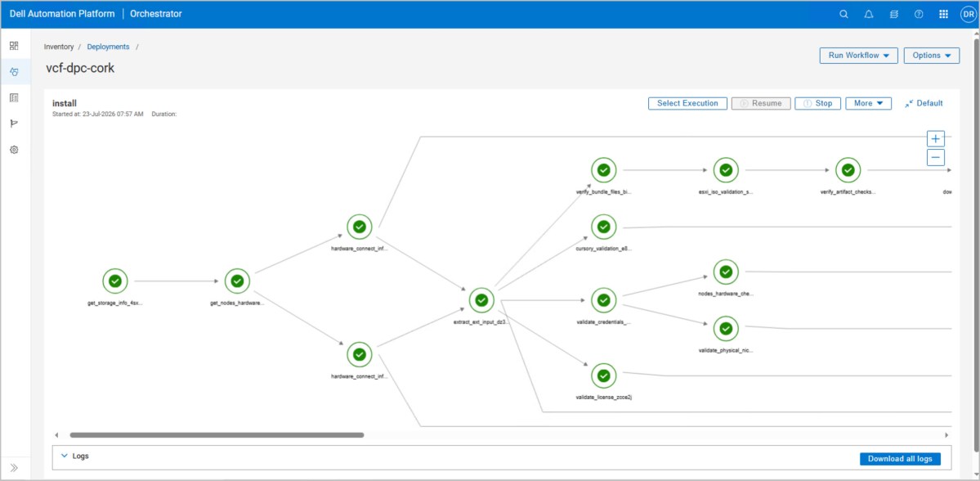Viewport: 980px width, 481px height.
Task: Click Dell Automation Platform title
Action: point(61,14)
